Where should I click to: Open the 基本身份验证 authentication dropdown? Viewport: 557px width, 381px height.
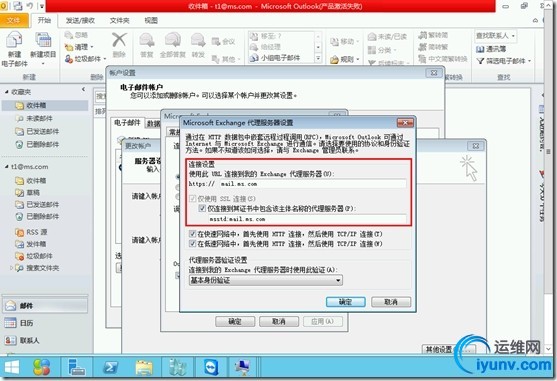[x=266, y=280]
